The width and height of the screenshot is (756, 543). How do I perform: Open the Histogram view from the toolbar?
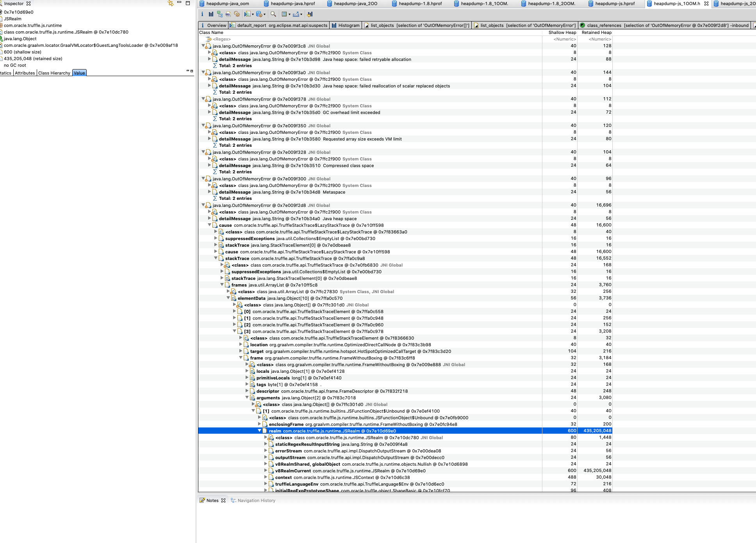[211, 14]
